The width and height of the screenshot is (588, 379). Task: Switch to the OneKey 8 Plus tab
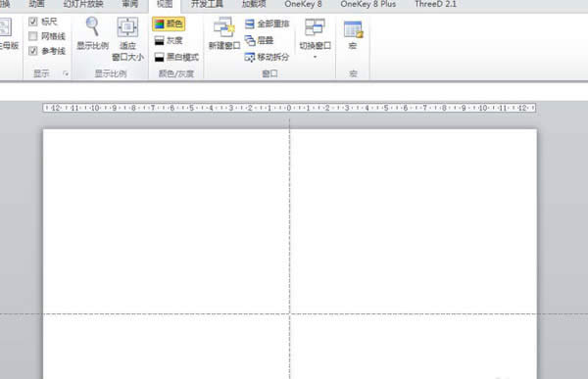coord(368,5)
